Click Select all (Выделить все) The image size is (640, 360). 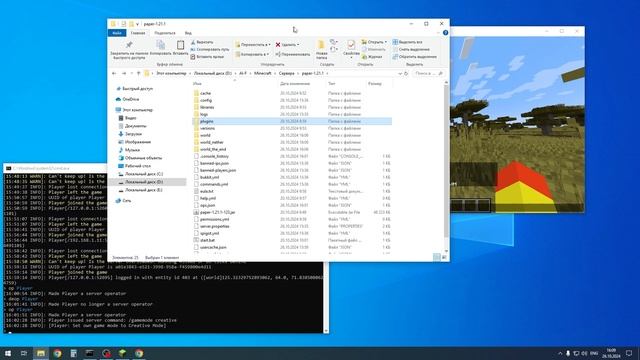point(407,42)
